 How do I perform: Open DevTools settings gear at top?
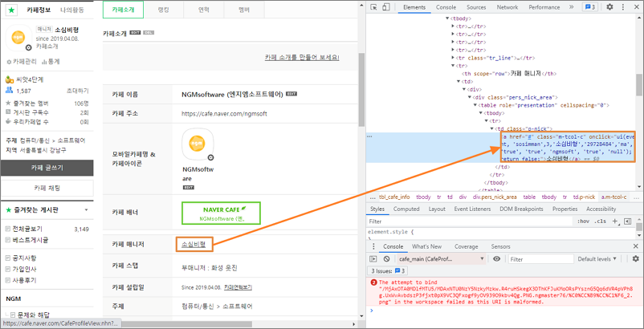coord(610,7)
